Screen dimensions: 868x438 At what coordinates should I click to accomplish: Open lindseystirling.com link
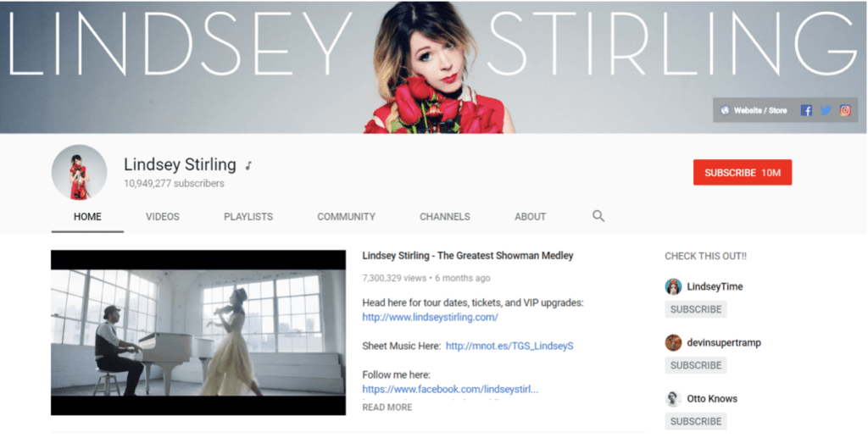tap(430, 318)
